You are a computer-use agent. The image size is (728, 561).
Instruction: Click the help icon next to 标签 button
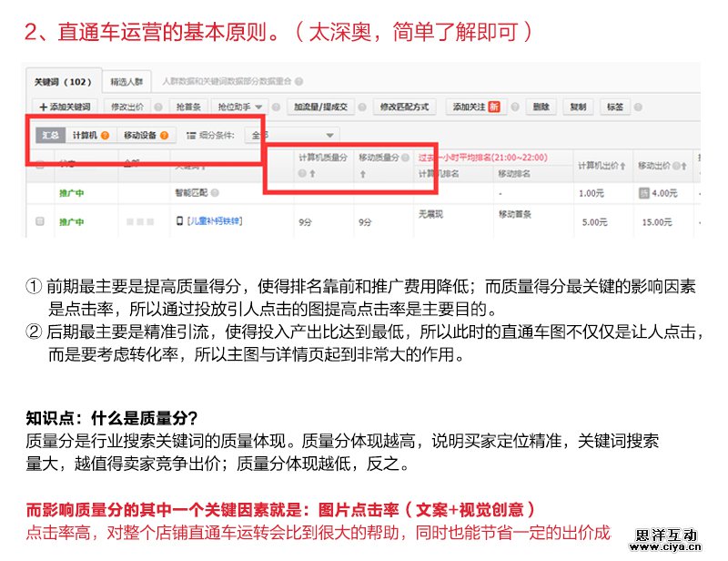point(640,107)
